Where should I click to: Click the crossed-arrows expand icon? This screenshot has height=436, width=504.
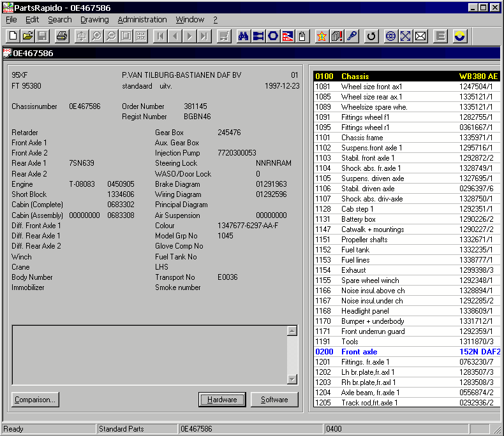tap(405, 36)
